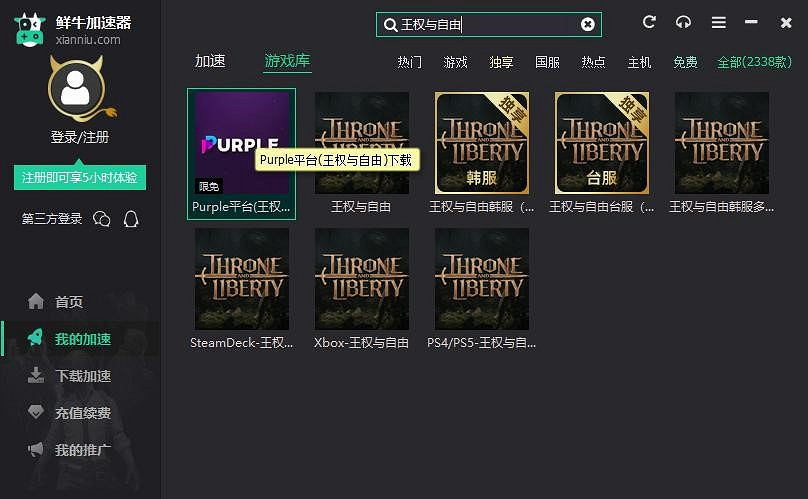Go to 首页 home page
Screen dimensions: 808x499
[x=68, y=302]
